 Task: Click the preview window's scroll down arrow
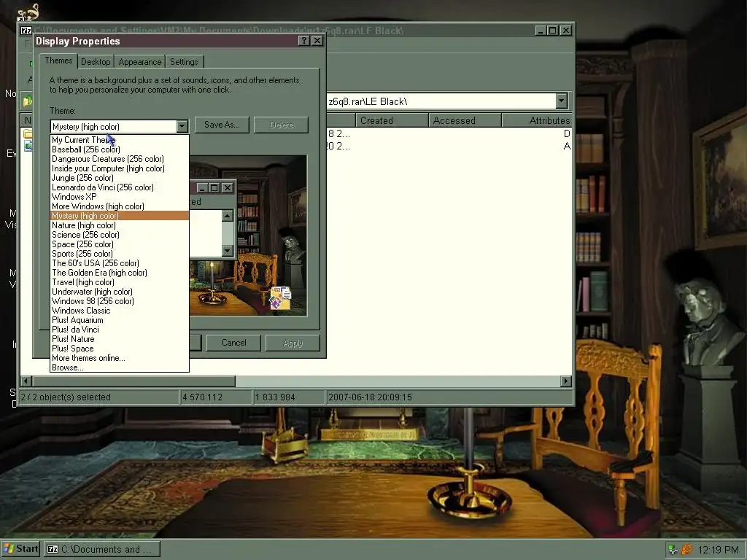point(228,251)
